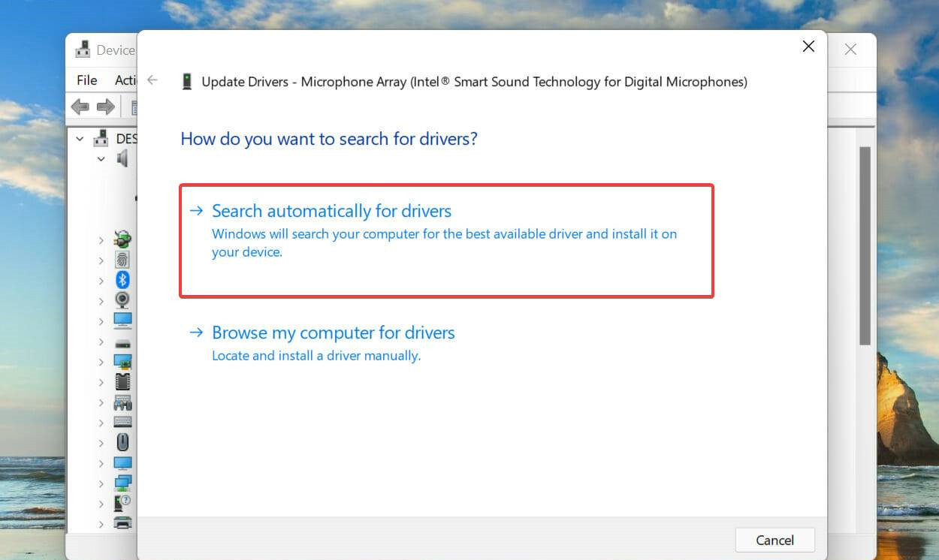Expand the Network adapters category

101,483
